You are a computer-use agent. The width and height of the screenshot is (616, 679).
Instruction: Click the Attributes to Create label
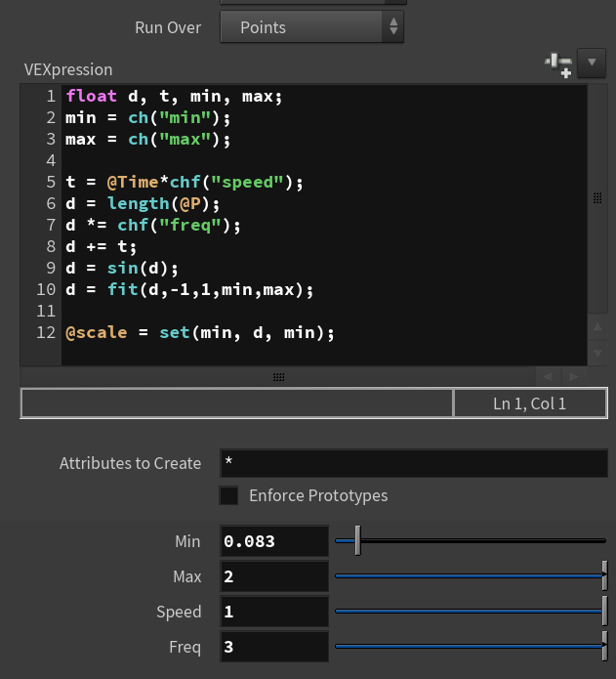pos(130,463)
